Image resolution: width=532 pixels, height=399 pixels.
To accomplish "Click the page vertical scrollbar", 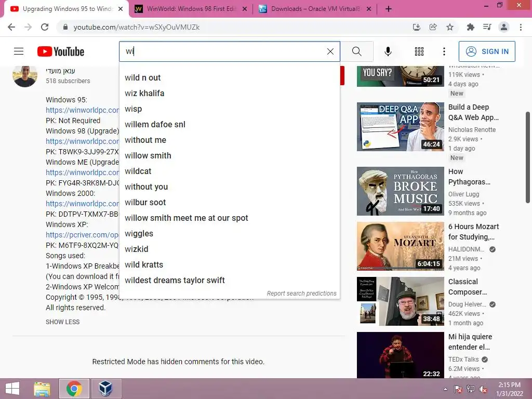I will tap(528, 157).
